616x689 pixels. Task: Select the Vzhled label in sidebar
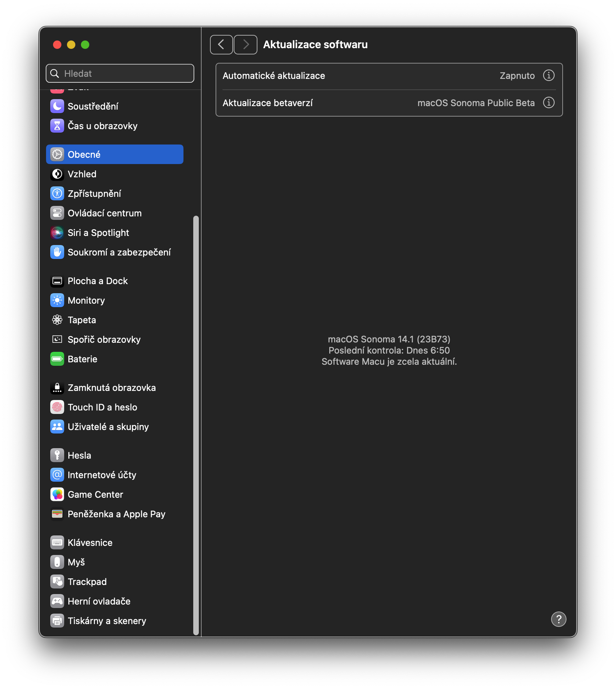tap(82, 174)
